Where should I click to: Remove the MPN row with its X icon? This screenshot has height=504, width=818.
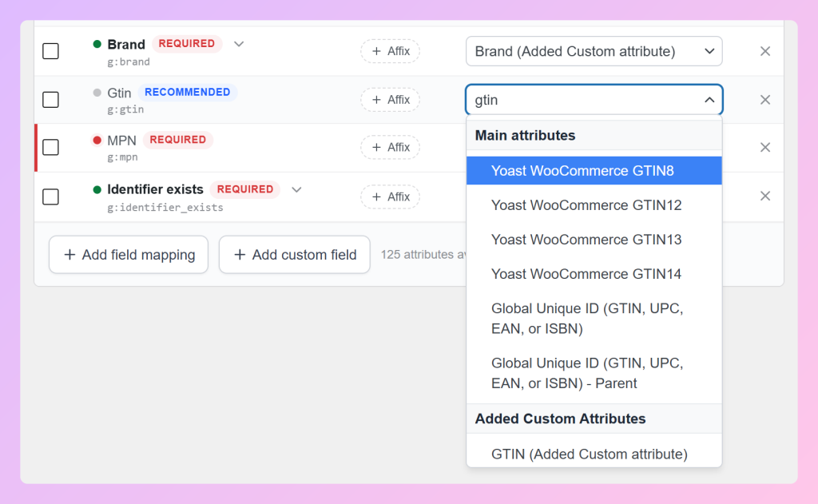(x=764, y=147)
